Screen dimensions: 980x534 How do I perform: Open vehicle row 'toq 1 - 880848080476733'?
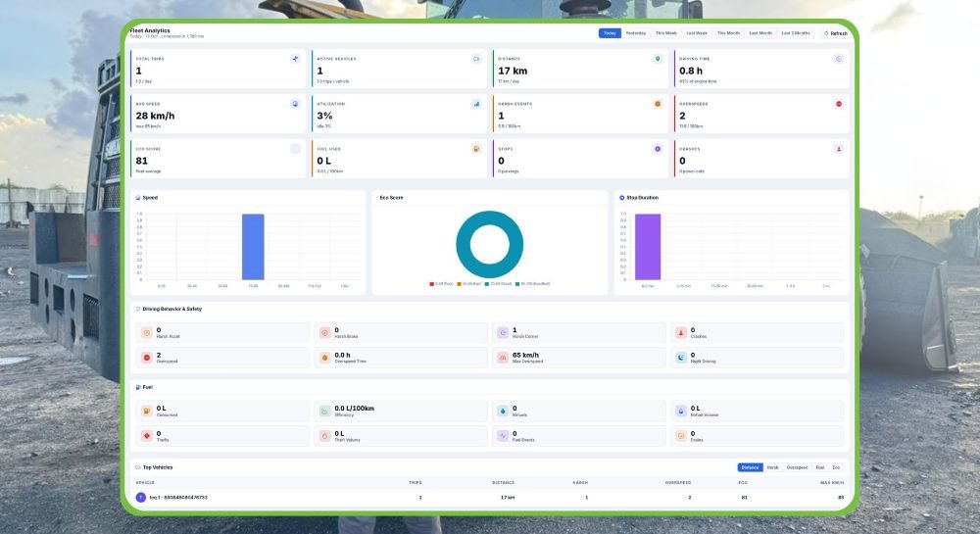point(489,498)
